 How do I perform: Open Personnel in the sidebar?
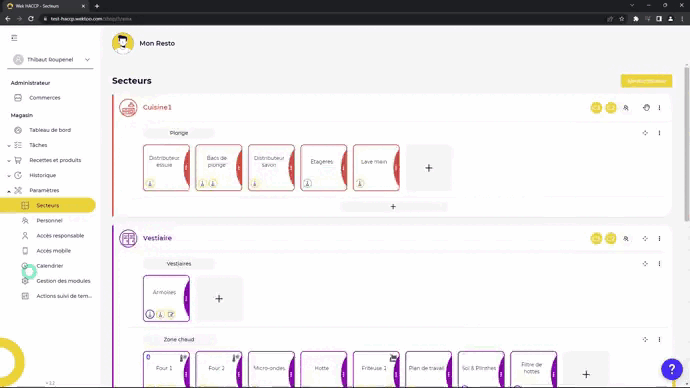(49, 220)
